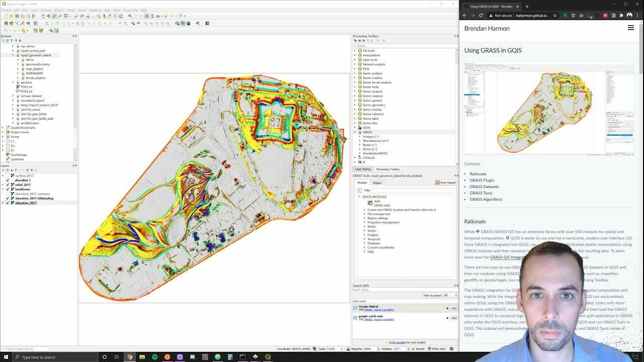The width and height of the screenshot is (644, 362).
Task: Click the Refresh map icon
Action: point(121,16)
